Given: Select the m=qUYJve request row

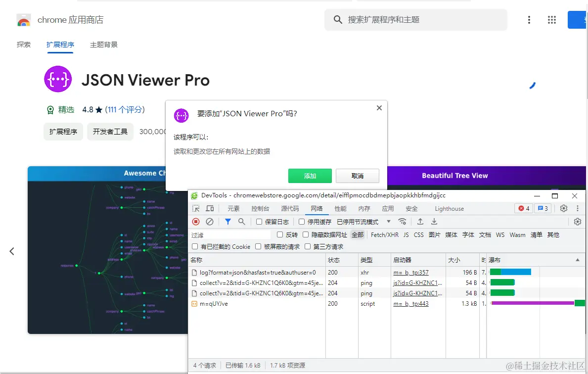Looking at the screenshot, I should 386,303.
